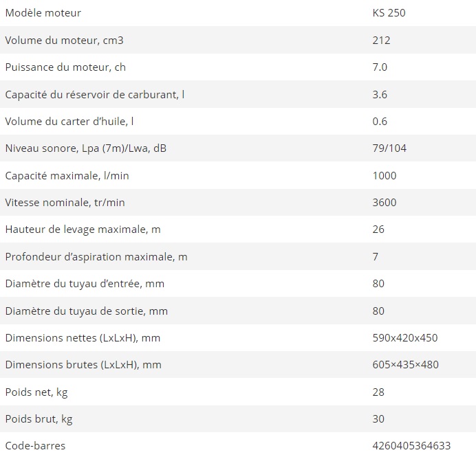Select the "Capacité maximale, l/min" label
Viewport: 476px width, 459px height.
[67, 175]
